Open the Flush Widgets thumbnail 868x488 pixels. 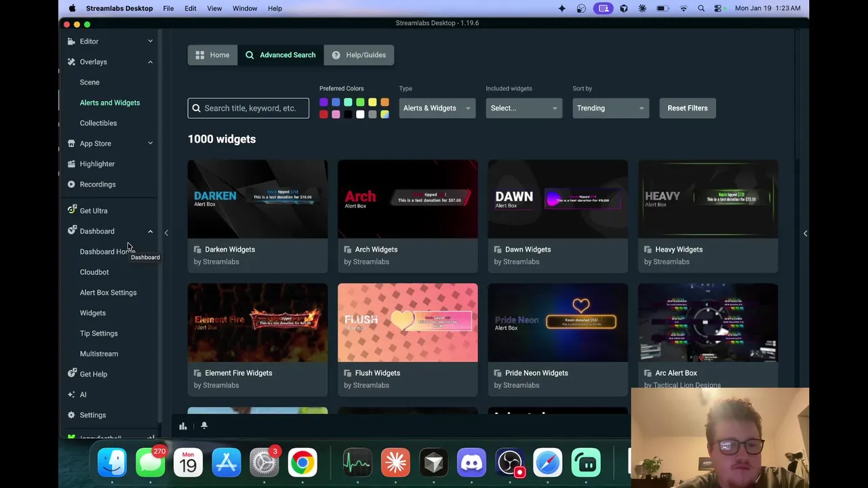click(x=408, y=323)
